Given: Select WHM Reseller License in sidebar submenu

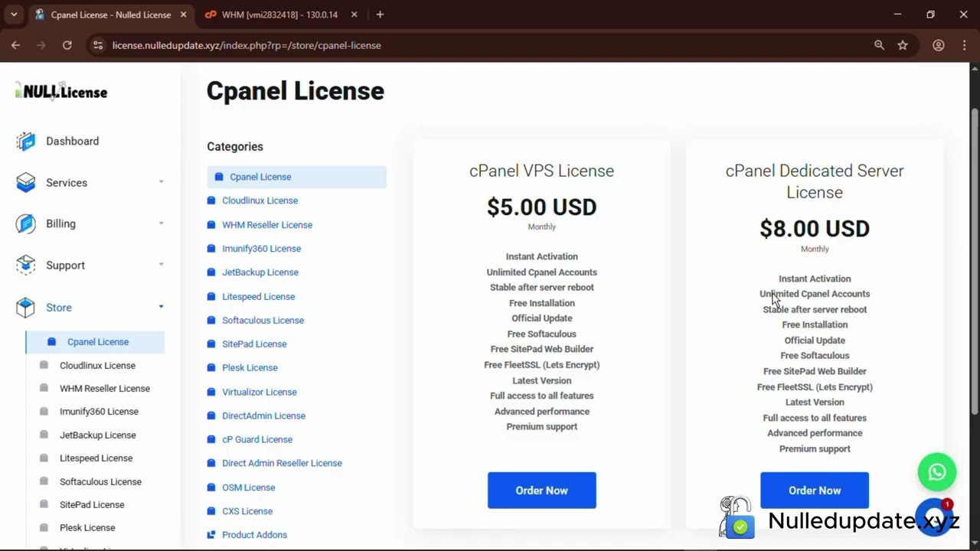Looking at the screenshot, I should tap(104, 389).
